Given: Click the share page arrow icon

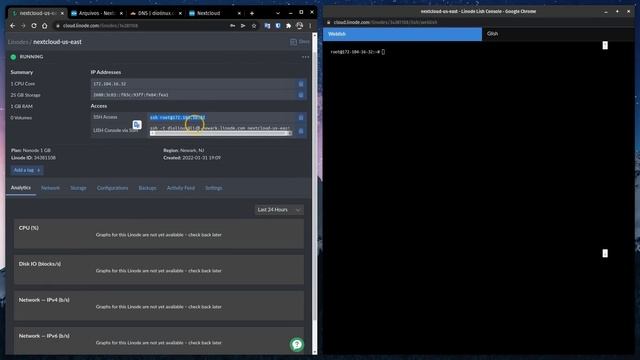Looking at the screenshot, I should [x=243, y=26].
